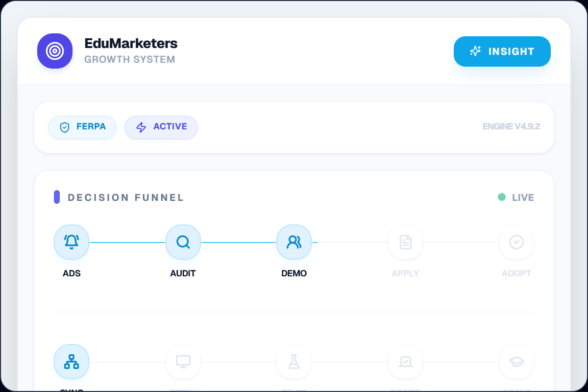Open the DEMO people icon

click(294, 242)
